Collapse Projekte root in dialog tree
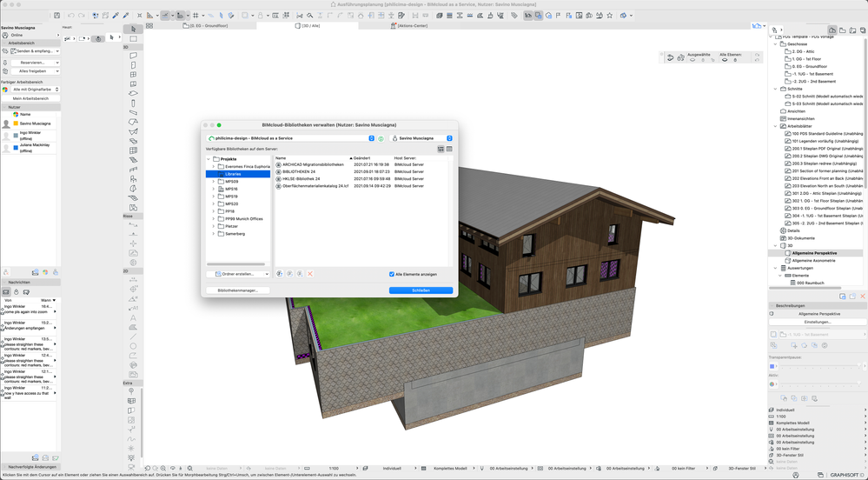This screenshot has height=480, width=868. pos(209,159)
